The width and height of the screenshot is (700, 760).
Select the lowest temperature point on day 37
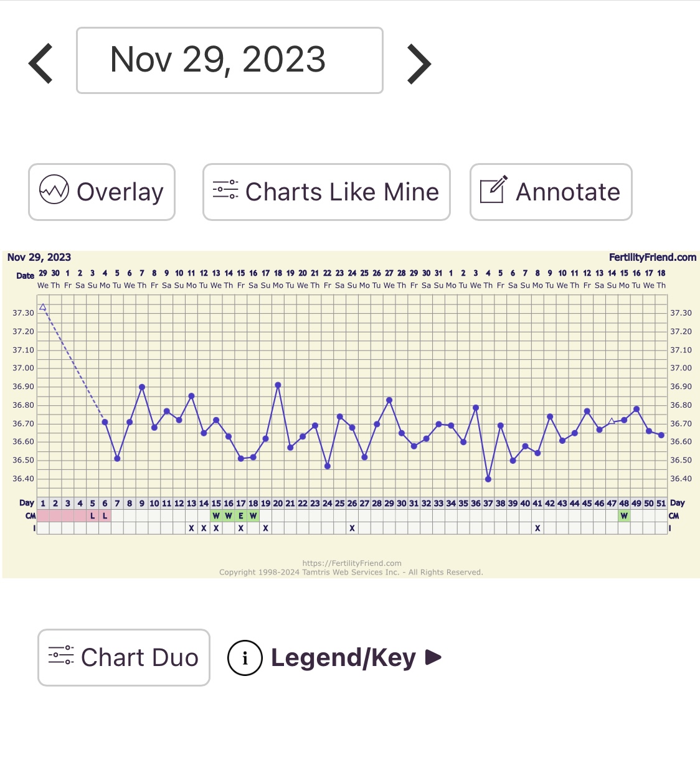tap(488, 479)
